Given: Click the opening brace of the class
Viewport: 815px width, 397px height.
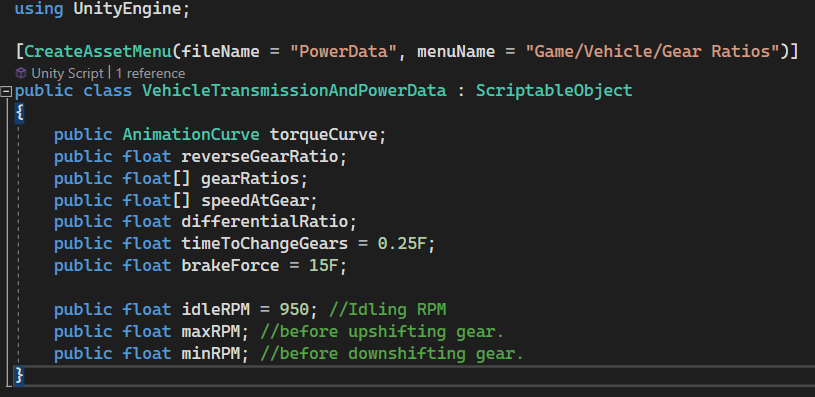Looking at the screenshot, I should [x=19, y=112].
